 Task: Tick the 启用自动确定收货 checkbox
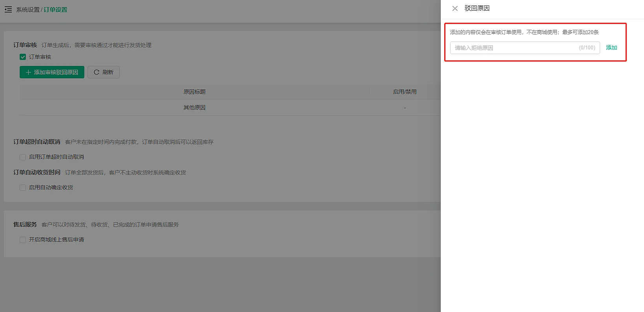23,188
